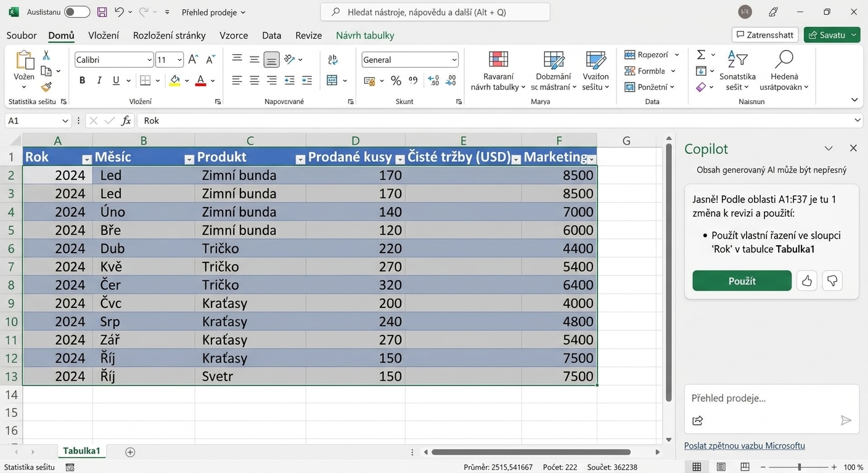Click the green Použít button
Viewport: 868px width, 473px height.
point(742,281)
